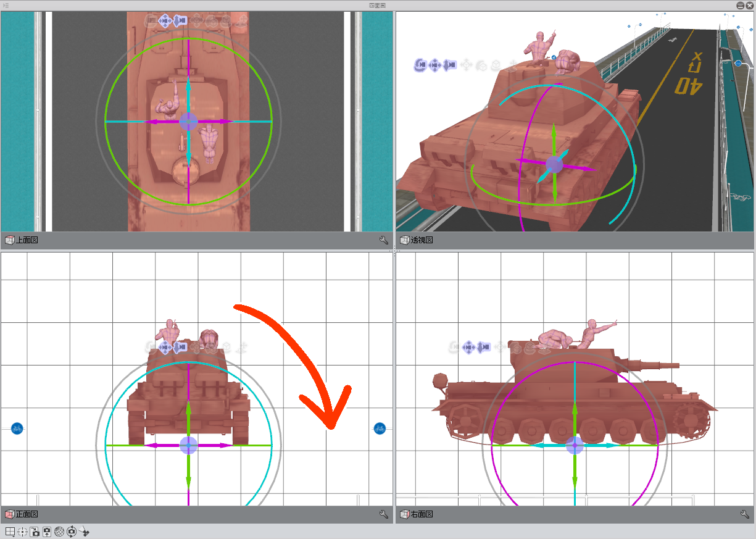This screenshot has height=539, width=756.
Task: Click the 上面図 view label cube icon
Action: pos(9,240)
